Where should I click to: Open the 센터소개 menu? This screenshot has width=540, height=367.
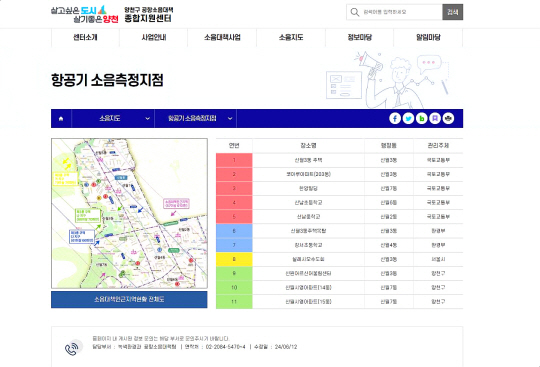85,37
